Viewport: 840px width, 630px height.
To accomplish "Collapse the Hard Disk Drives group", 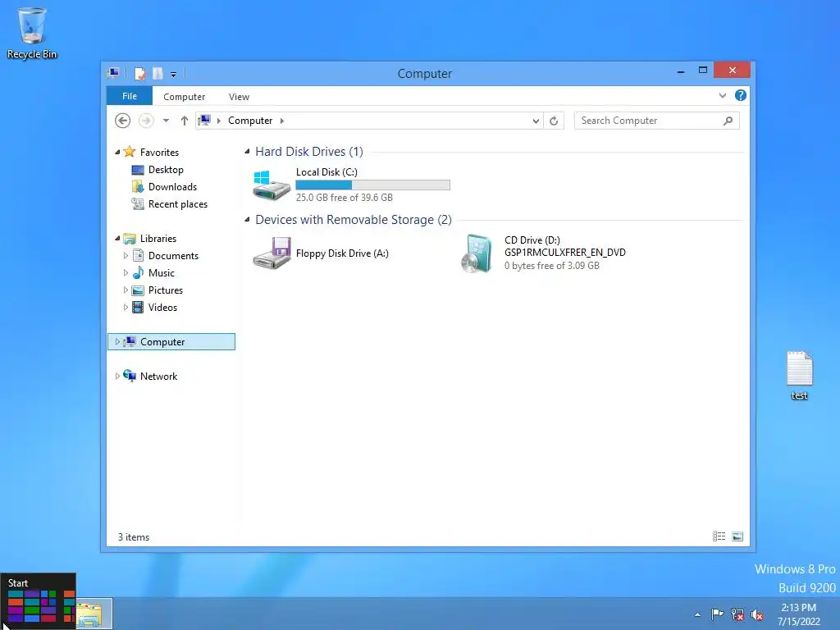I will click(x=247, y=152).
